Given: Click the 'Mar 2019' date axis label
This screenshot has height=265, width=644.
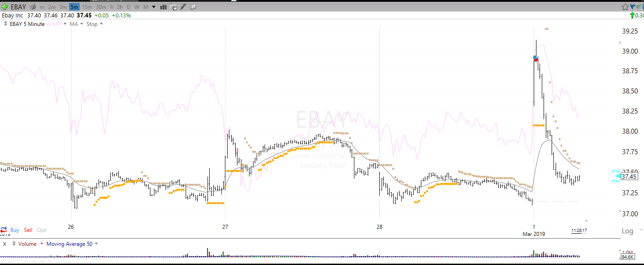Looking at the screenshot, I should pos(534,234).
